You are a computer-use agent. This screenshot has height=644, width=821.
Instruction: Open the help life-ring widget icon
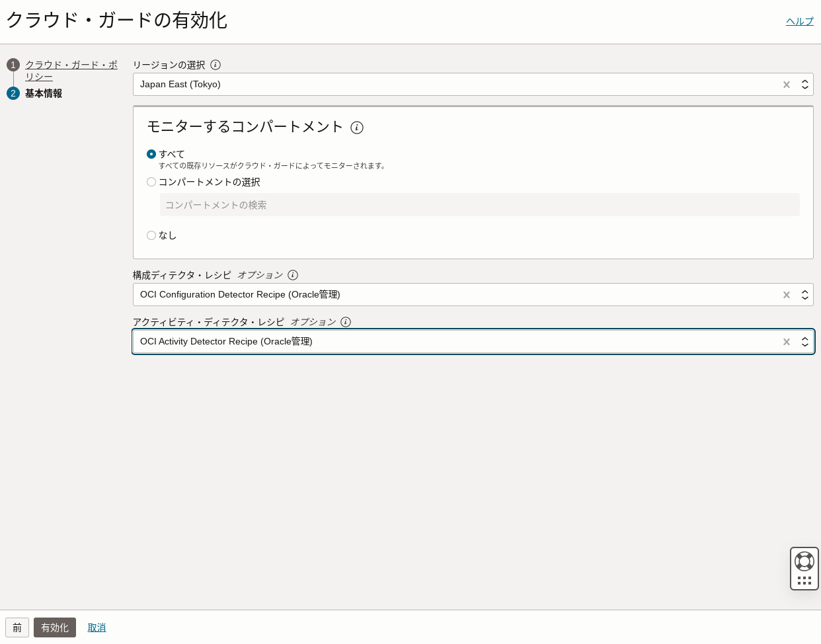804,561
